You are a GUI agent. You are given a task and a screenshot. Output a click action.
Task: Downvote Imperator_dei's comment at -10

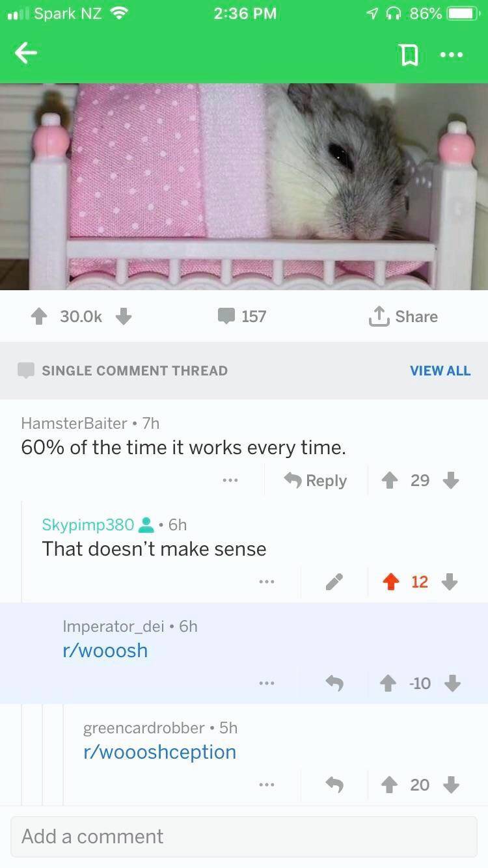(452, 683)
